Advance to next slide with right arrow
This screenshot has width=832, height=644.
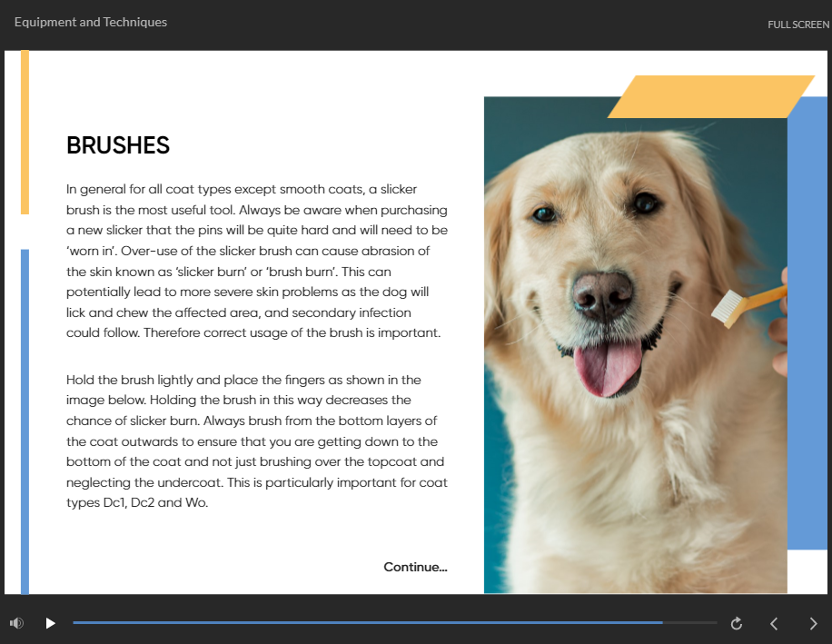(813, 623)
